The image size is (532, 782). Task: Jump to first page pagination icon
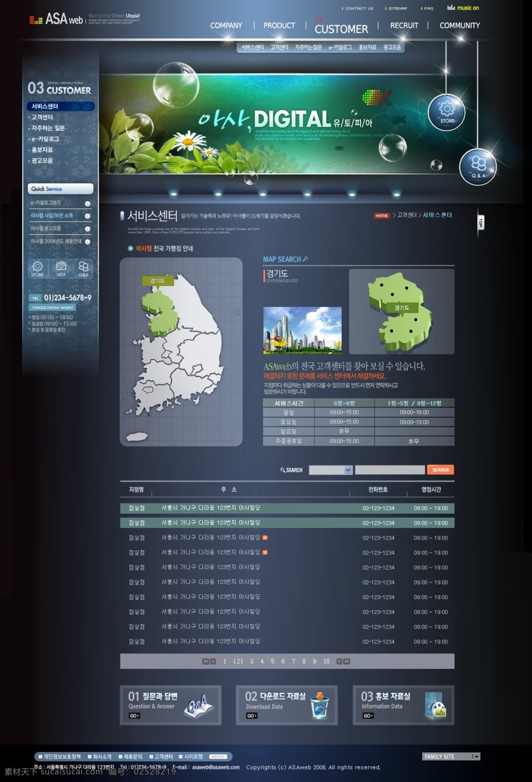click(205, 661)
